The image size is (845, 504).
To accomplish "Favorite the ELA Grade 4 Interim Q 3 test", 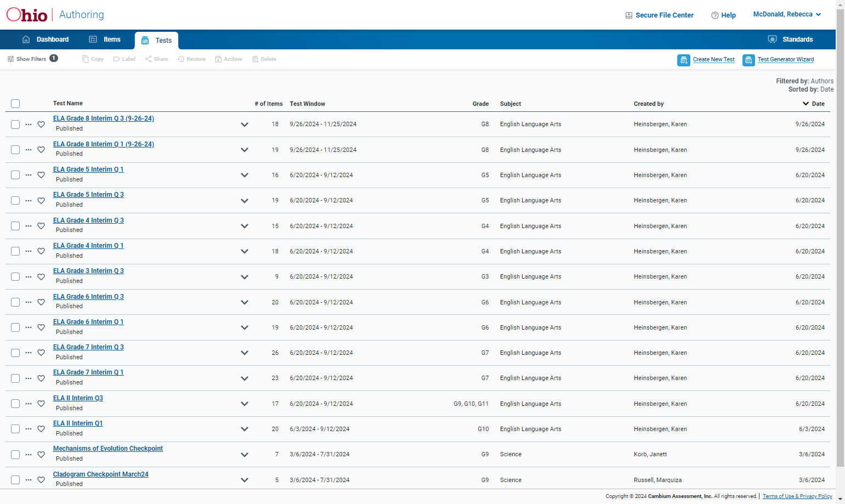I will point(41,226).
